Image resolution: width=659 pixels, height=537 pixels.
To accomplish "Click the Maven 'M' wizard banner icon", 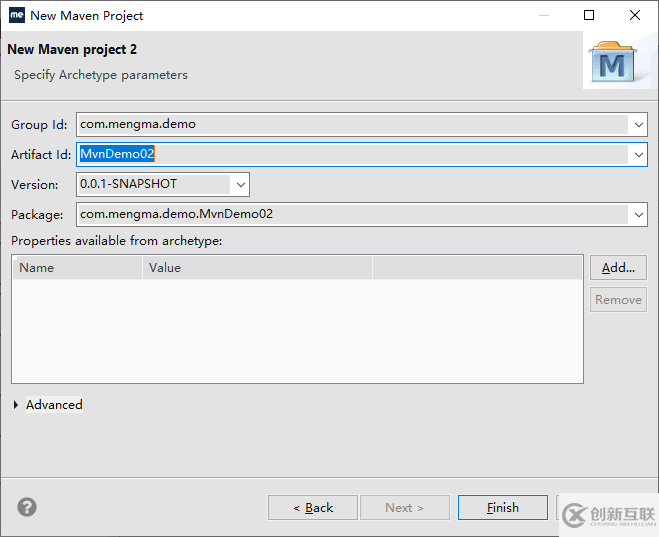I will (611, 63).
